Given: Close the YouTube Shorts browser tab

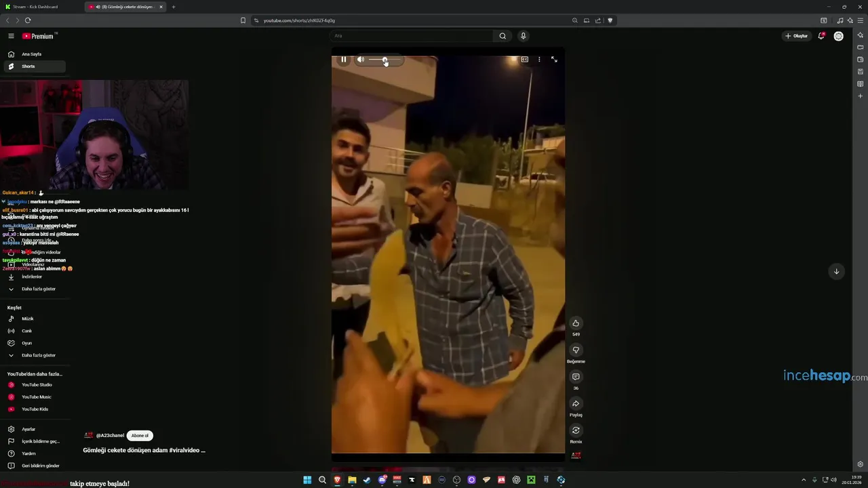Looking at the screenshot, I should tap(161, 7).
